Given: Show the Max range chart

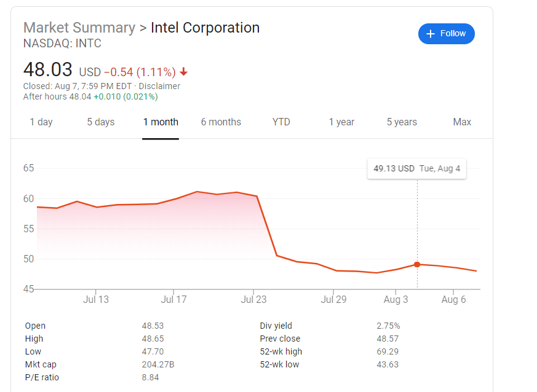Looking at the screenshot, I should [462, 122].
